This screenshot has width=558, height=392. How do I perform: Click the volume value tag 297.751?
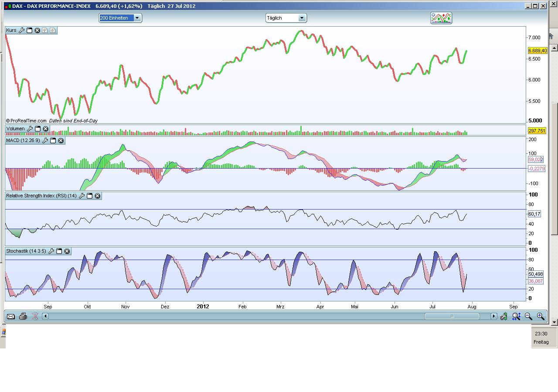(537, 131)
